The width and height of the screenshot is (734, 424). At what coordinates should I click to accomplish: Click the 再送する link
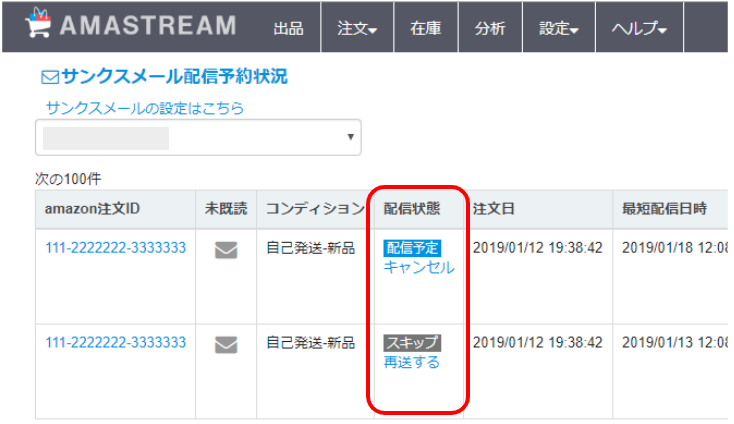click(x=412, y=362)
